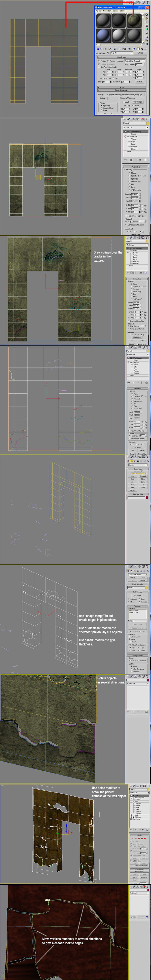This screenshot has width=151, height=980.
Task: Click the duvar_bump.tga bitmap path button
Action: coord(124,94)
